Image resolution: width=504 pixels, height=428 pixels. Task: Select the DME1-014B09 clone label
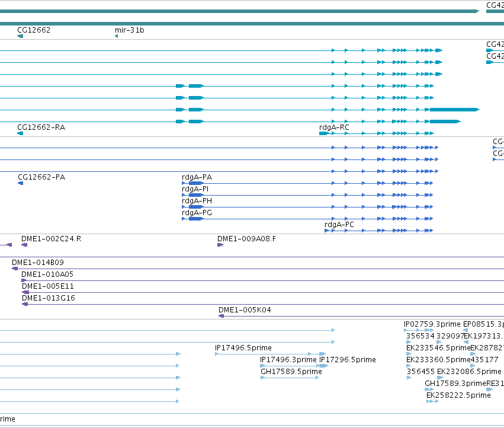pos(37,263)
